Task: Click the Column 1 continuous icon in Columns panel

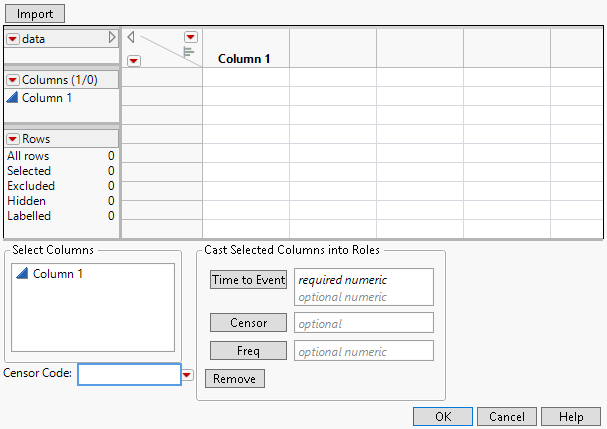Action: pyautogui.click(x=12, y=98)
